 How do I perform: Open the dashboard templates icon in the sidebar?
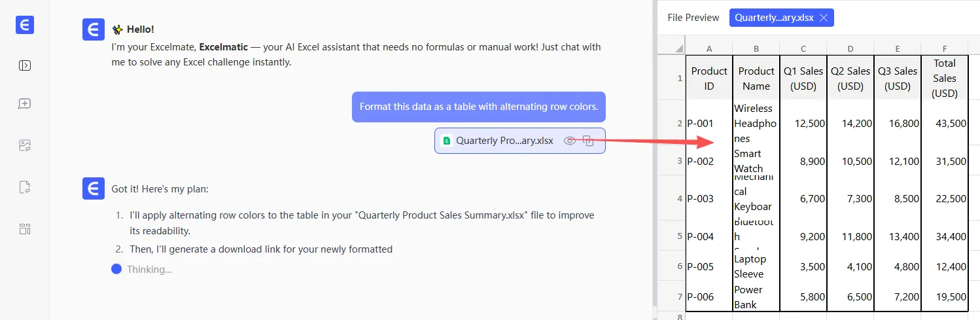[x=25, y=229]
